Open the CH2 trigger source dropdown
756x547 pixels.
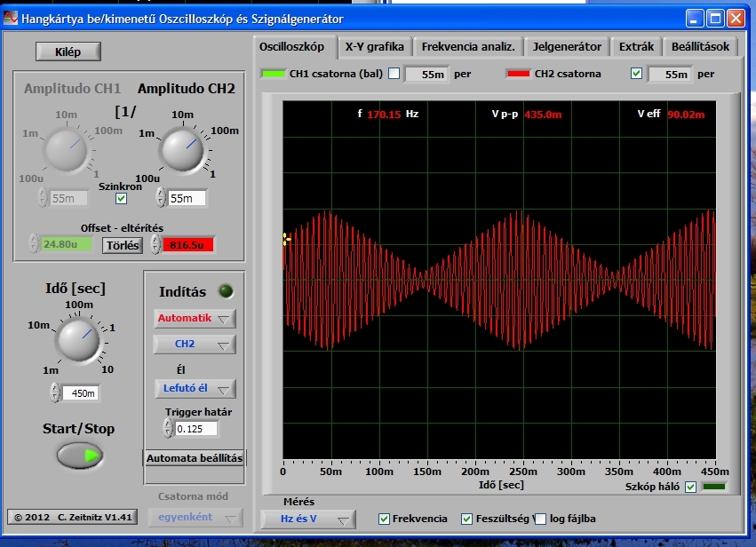(x=195, y=345)
